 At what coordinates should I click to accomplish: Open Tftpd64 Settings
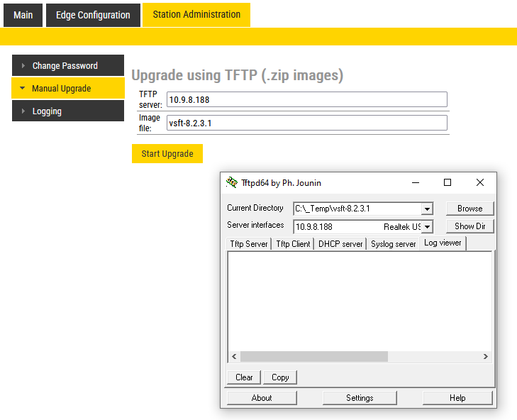360,398
